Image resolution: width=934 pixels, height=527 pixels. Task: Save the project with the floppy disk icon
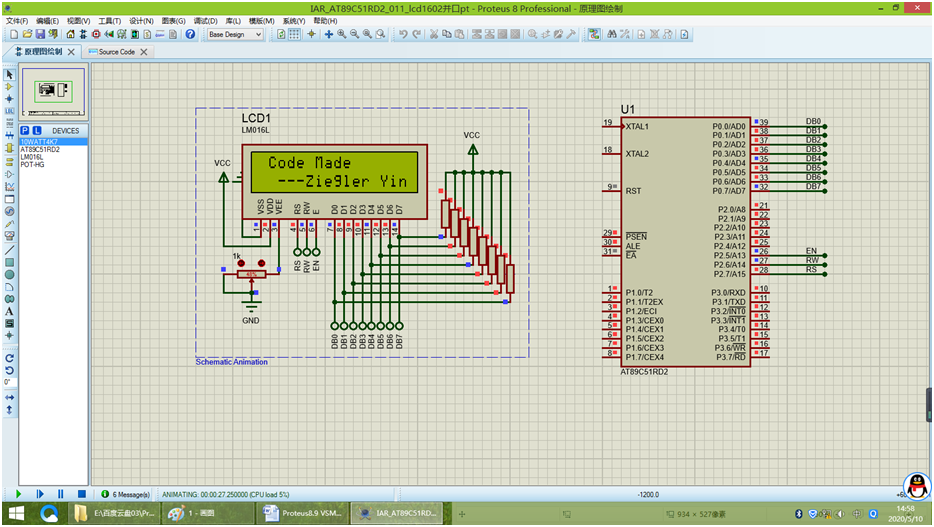coord(40,35)
